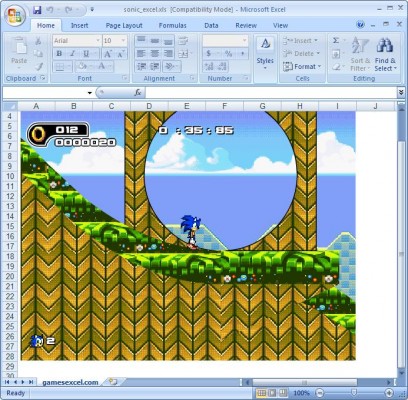408x400 pixels.
Task: Select the gamesexcel.com sheet tab
Action: [70, 382]
